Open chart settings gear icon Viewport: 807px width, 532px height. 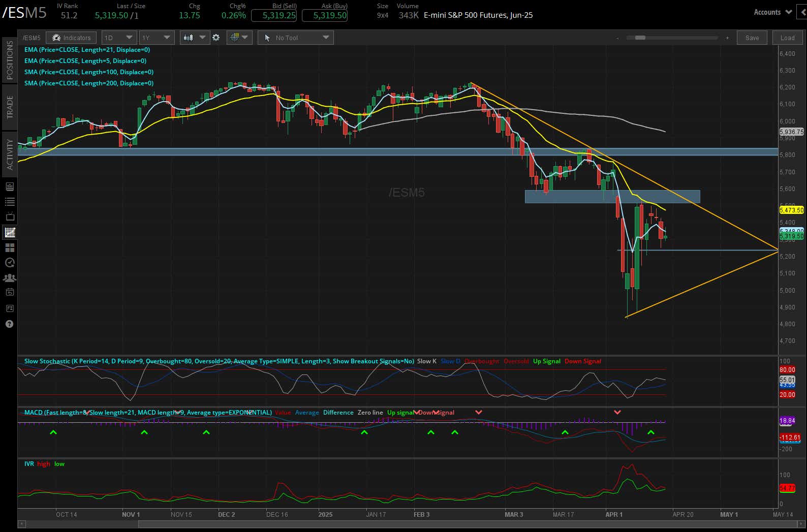216,38
